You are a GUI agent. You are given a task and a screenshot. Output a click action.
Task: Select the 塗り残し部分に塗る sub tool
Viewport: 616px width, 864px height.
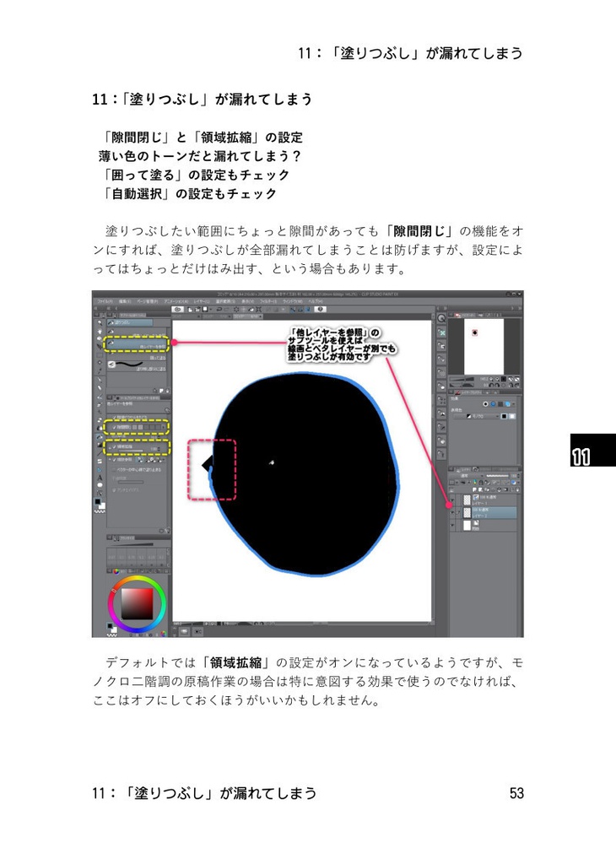point(137,364)
